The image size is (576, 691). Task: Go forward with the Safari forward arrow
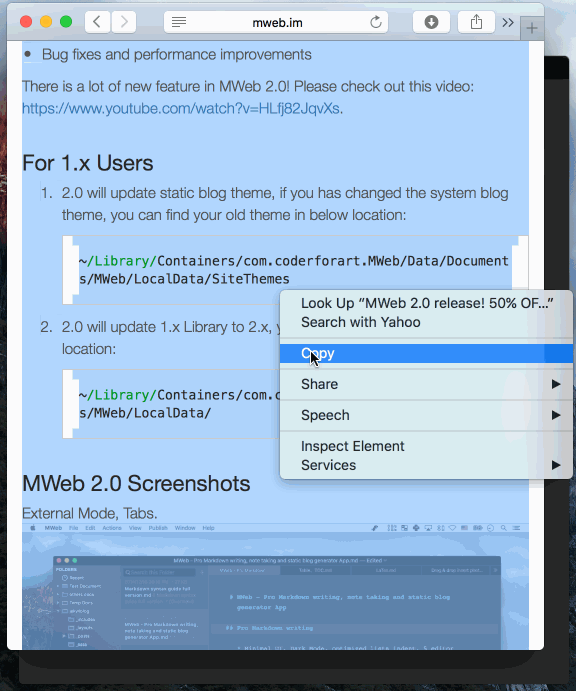click(x=124, y=22)
